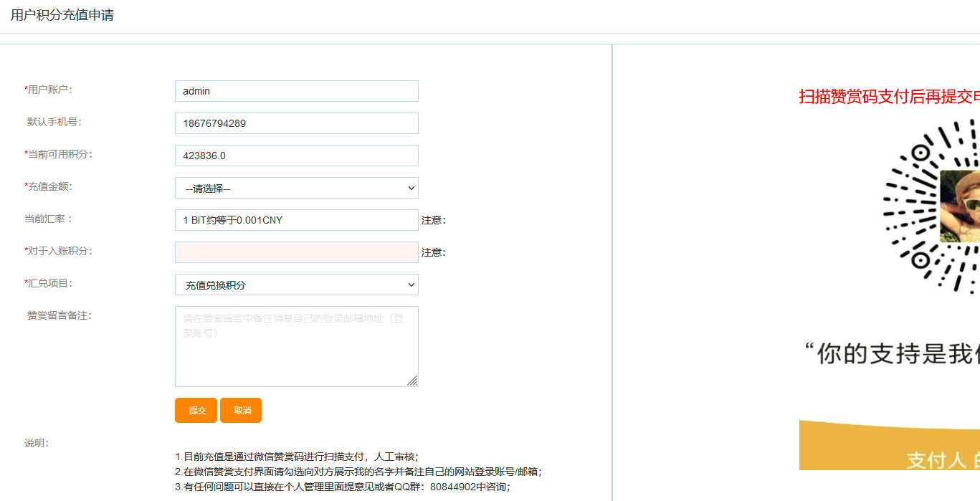Click the 注意 text beside 对于入账积分

(x=433, y=252)
